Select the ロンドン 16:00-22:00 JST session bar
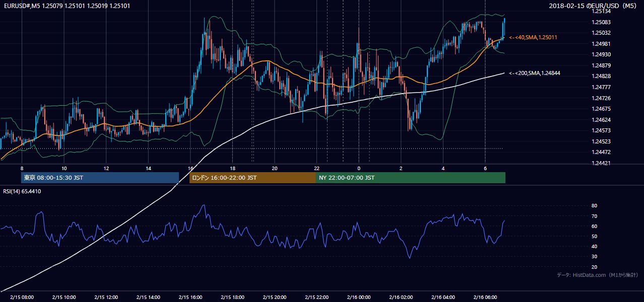The height and width of the screenshot is (302, 644). [x=252, y=178]
